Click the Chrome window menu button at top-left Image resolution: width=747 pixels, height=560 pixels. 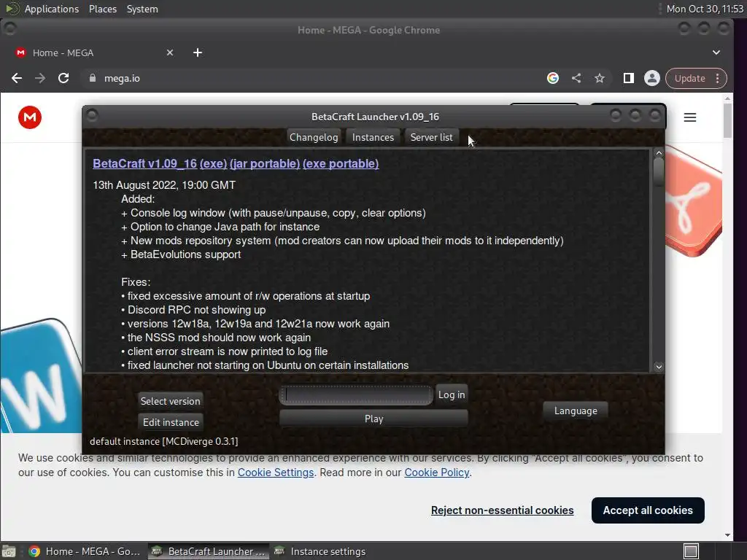[9, 29]
